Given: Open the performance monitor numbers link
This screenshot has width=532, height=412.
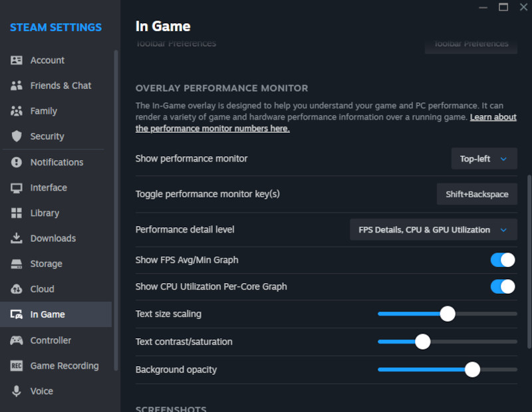Looking at the screenshot, I should [213, 128].
